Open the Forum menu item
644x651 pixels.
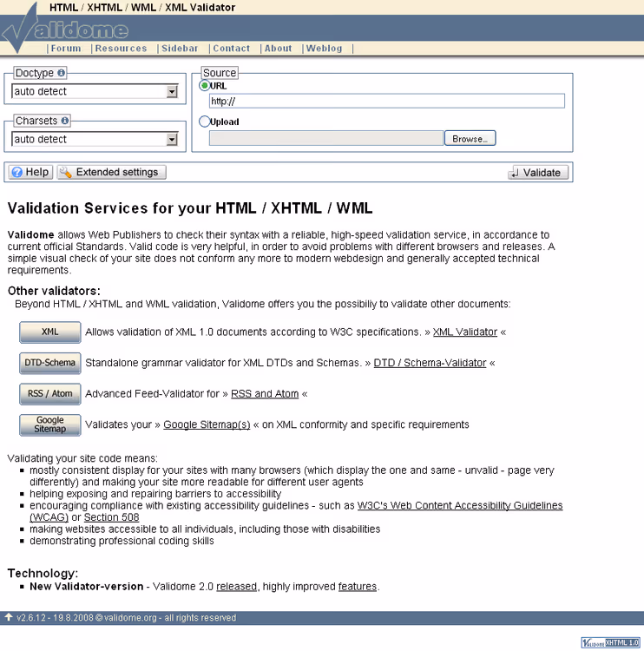(x=66, y=48)
